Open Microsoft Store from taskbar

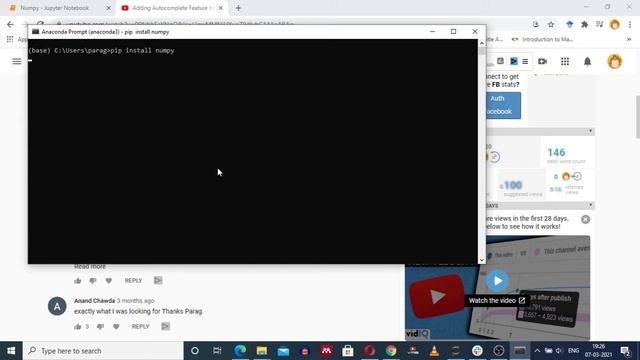pos(348,351)
